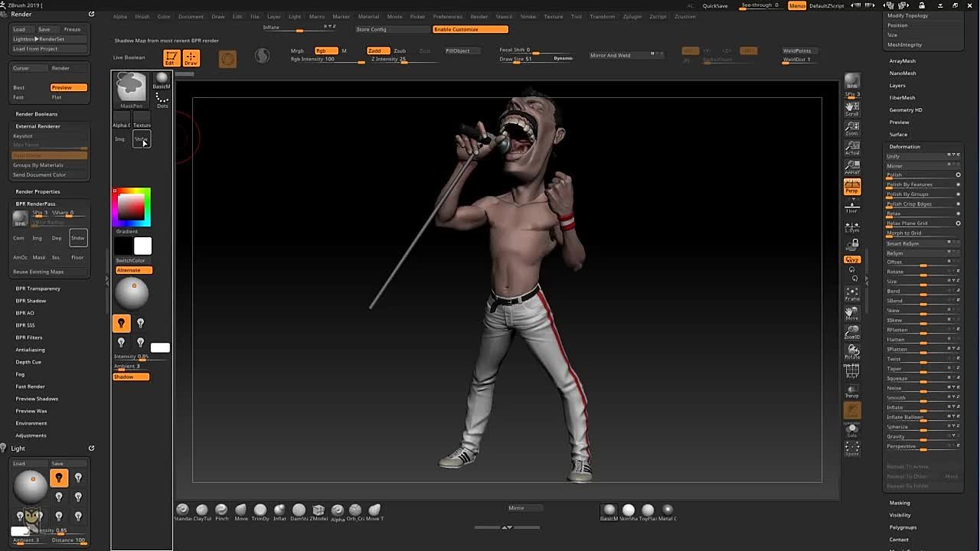Expand BPR Transparency section
The height and width of the screenshot is (551, 980).
(38, 289)
